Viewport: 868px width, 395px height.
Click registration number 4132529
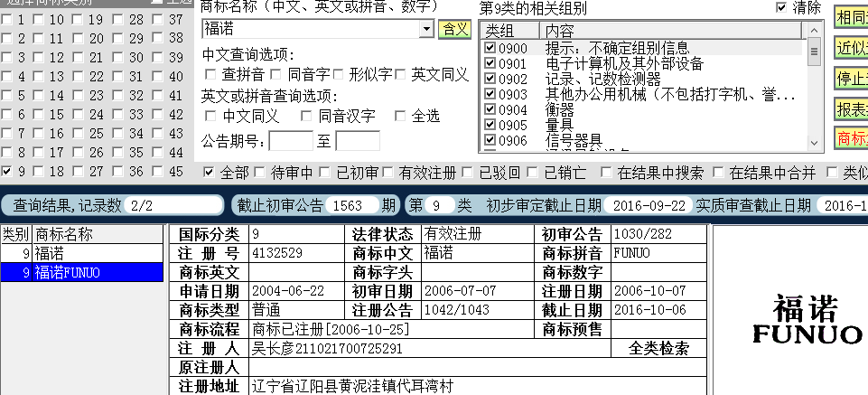pos(277,253)
